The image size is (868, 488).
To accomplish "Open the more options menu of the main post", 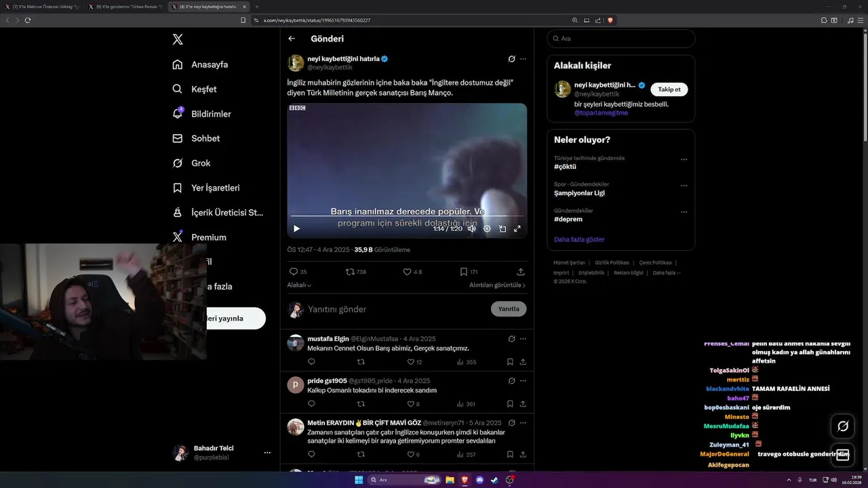I will (523, 59).
